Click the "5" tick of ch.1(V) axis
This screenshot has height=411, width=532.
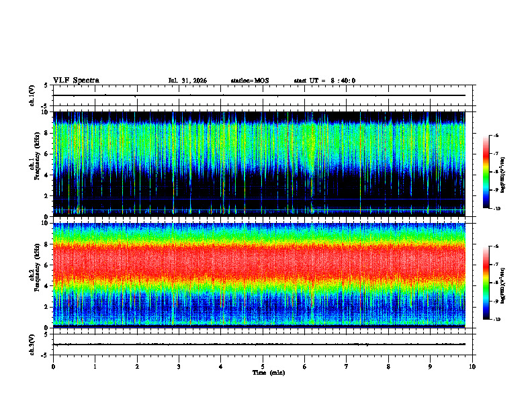[x=46, y=85]
